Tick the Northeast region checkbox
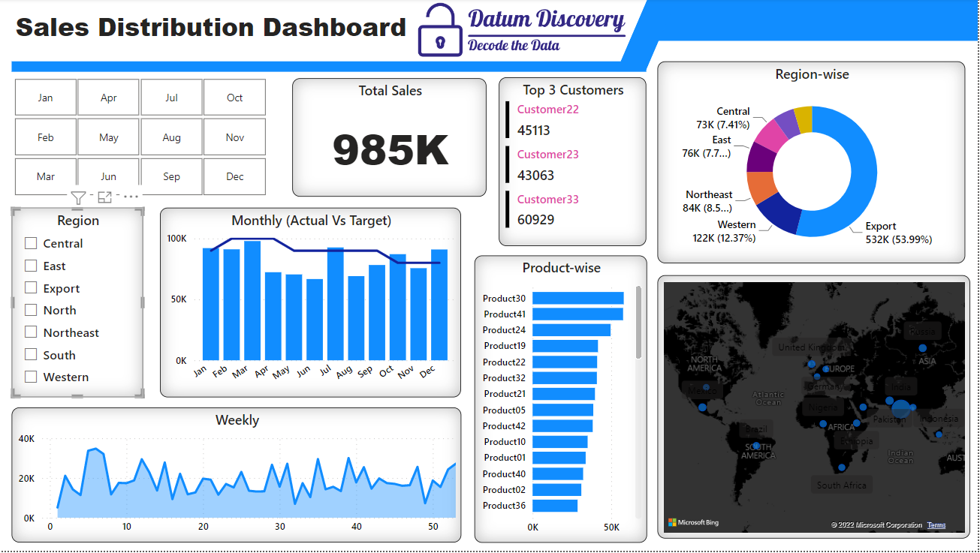This screenshot has height=553, width=980. tap(31, 332)
